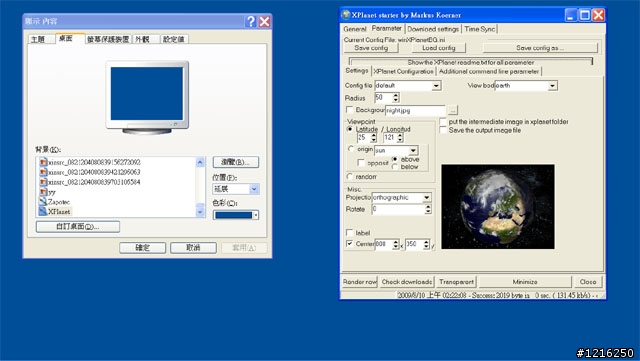
Task: Switch to the Time Sync tab
Action: click(x=480, y=29)
